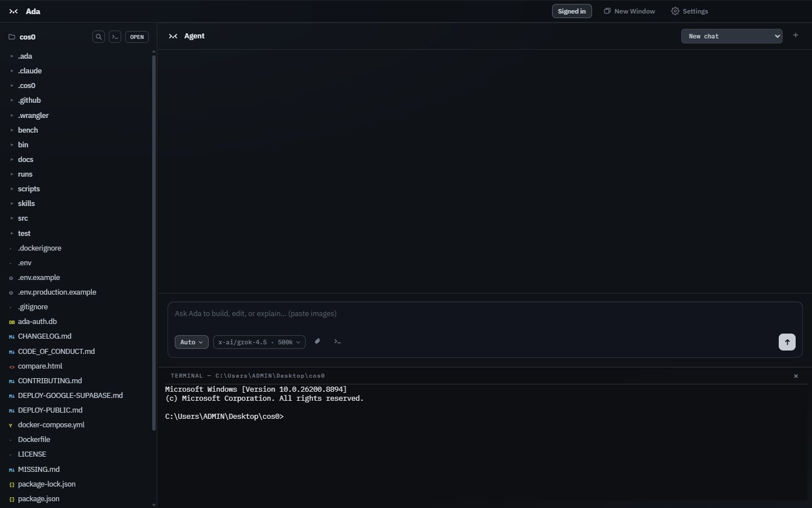This screenshot has width=812, height=508.
Task: Click the .env.example gear icon
Action: [11, 278]
